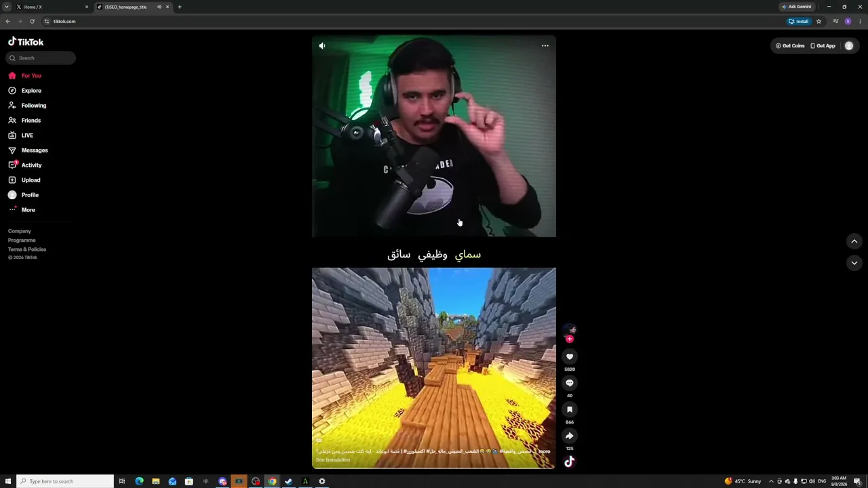The width and height of the screenshot is (868, 488).
Task: Switch to the Home / X tab
Action: tap(53, 7)
